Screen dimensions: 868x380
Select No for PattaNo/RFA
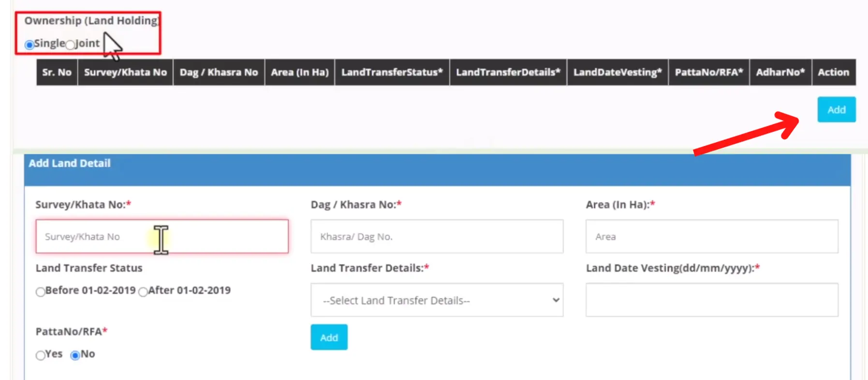pos(75,355)
